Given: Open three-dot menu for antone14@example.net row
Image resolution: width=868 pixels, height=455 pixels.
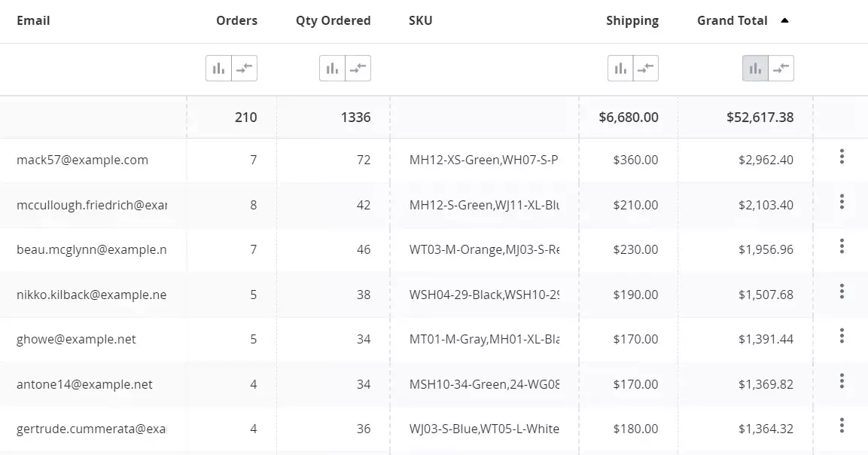Looking at the screenshot, I should pyautogui.click(x=842, y=381).
